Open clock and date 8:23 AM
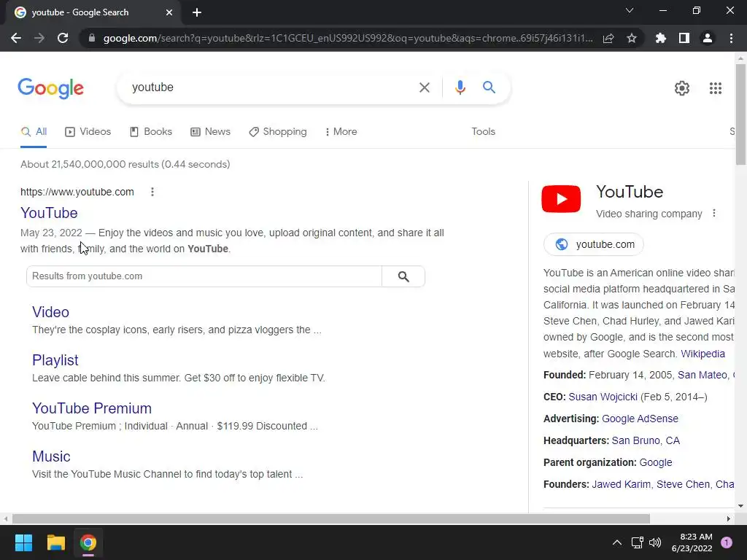This screenshot has height=560, width=747. [692, 542]
